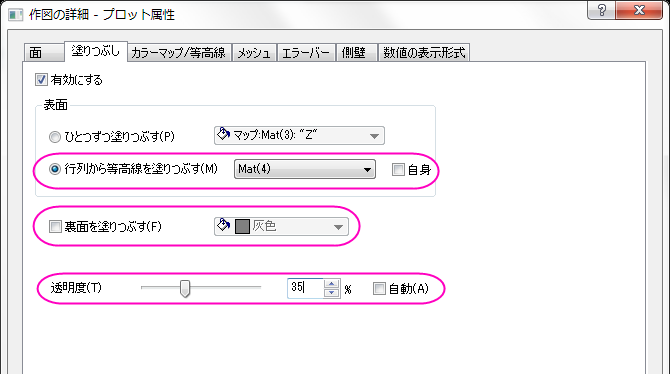Click paint bucket icon in マップ:Mat(3) dropdown
The height and width of the screenshot is (374, 670).
point(223,135)
